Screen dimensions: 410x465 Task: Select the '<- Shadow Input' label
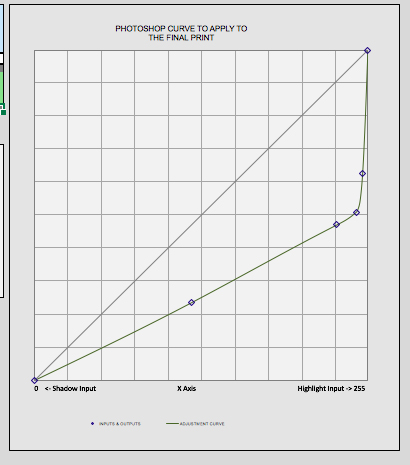[70, 389]
